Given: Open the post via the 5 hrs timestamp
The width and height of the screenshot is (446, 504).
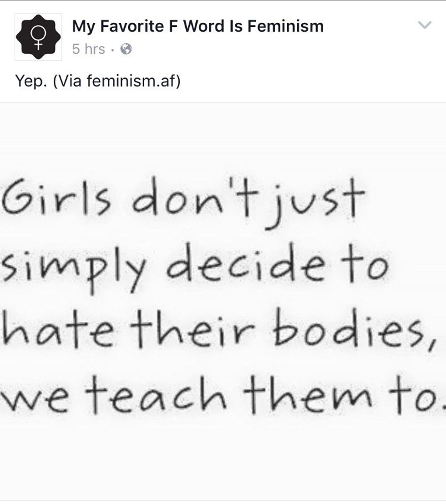Looking at the screenshot, I should [x=88, y=49].
